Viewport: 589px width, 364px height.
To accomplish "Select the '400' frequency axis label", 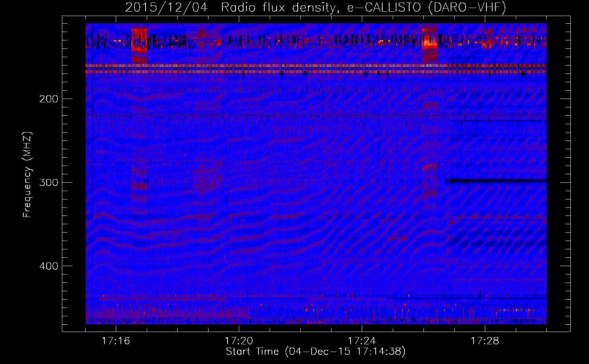I will pyautogui.click(x=49, y=266).
